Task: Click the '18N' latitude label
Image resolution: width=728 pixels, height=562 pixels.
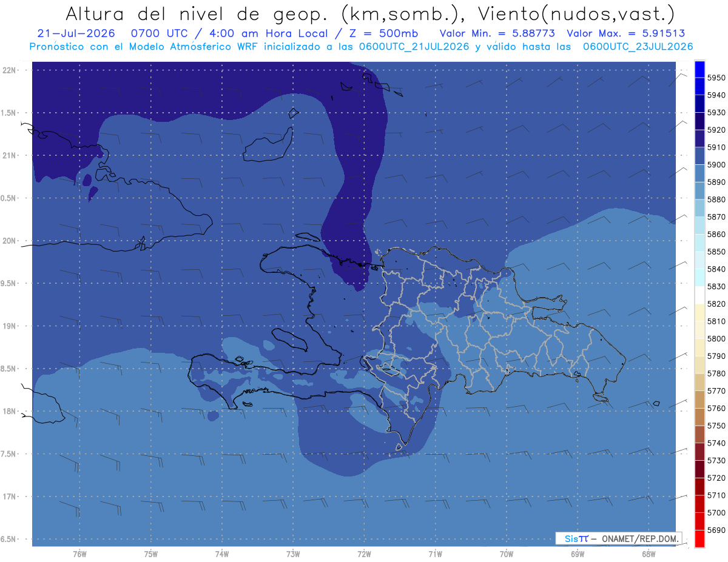Action: [x=10, y=412]
